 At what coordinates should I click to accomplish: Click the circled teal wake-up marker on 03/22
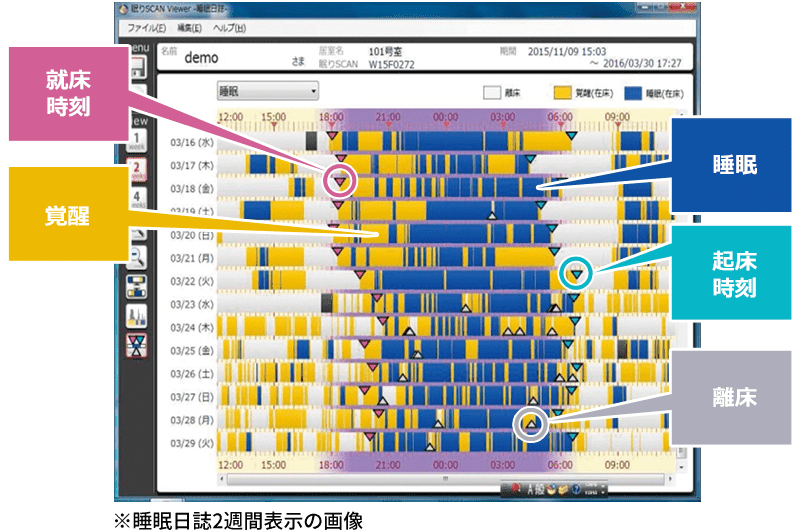(576, 271)
